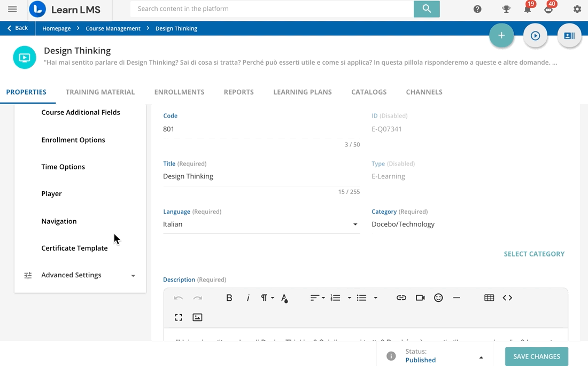Insert a hyperlink in the description
Viewport: 588px width, 366px height.
coord(401,298)
